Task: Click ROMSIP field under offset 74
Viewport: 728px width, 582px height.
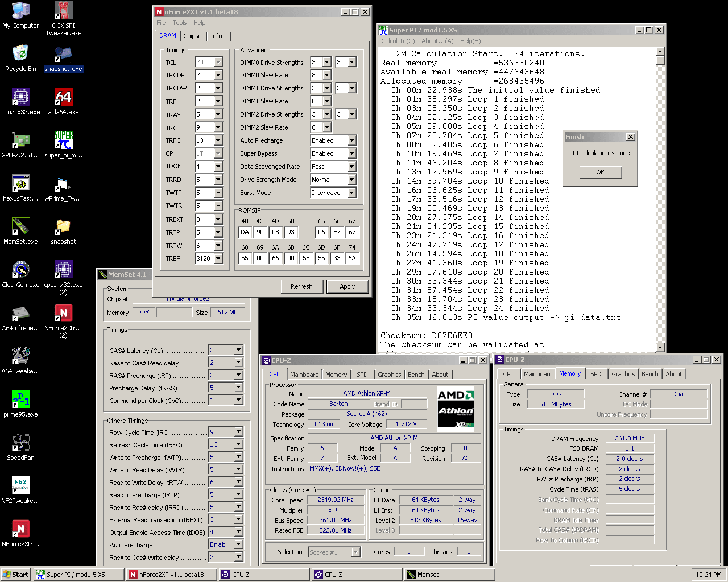Action: (x=352, y=258)
